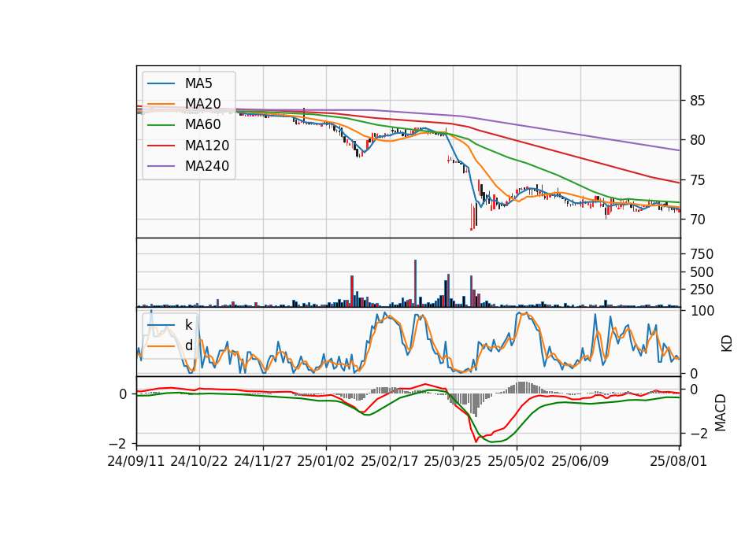This screenshot has height=543, width=756.
Task: Click the 80 price axis value
Action: [697, 140]
